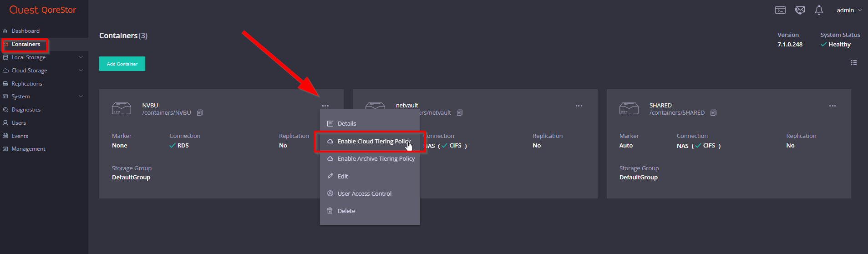Click the Containers (3) heading

[123, 36]
